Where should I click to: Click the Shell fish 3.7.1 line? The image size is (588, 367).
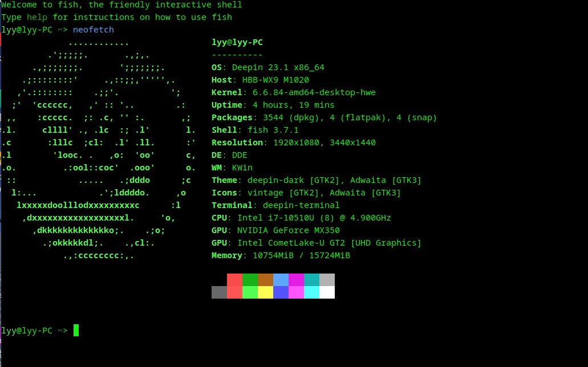pyautogui.click(x=255, y=130)
